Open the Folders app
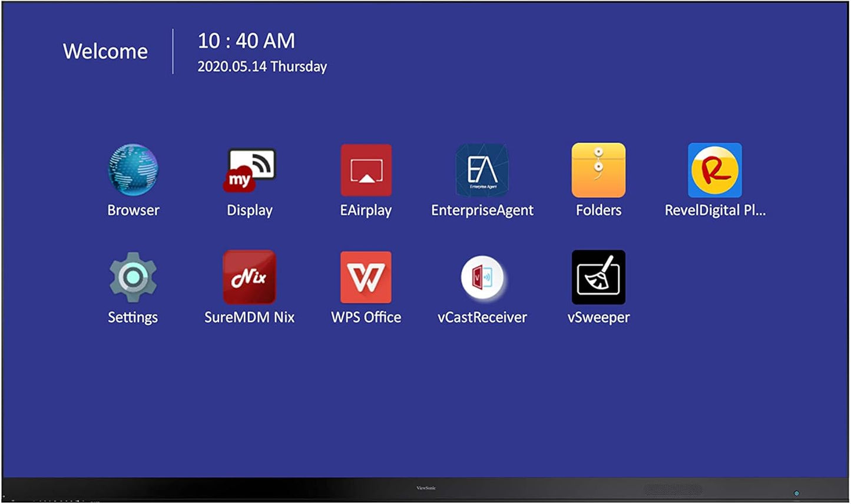This screenshot has width=851, height=504. coord(598,170)
